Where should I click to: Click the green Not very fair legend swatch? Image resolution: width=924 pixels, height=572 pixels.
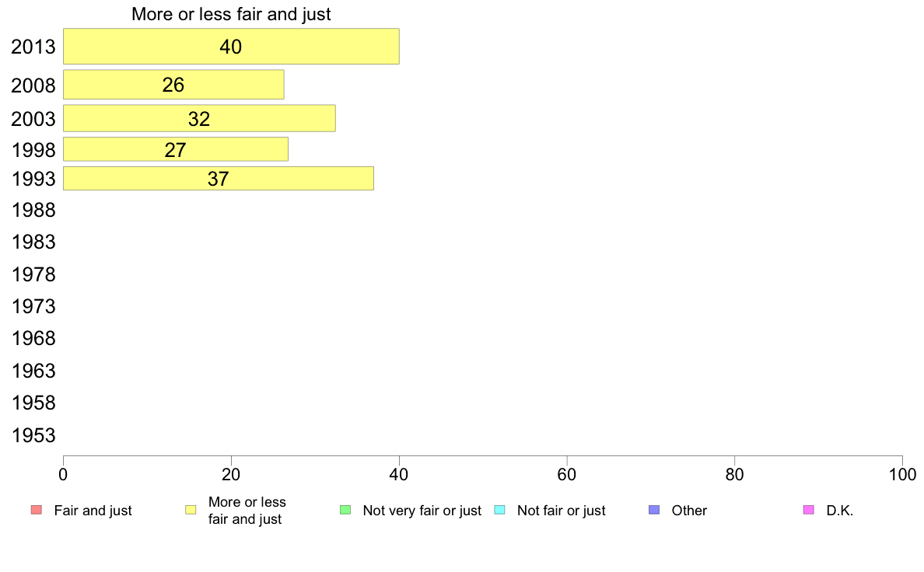coord(345,510)
